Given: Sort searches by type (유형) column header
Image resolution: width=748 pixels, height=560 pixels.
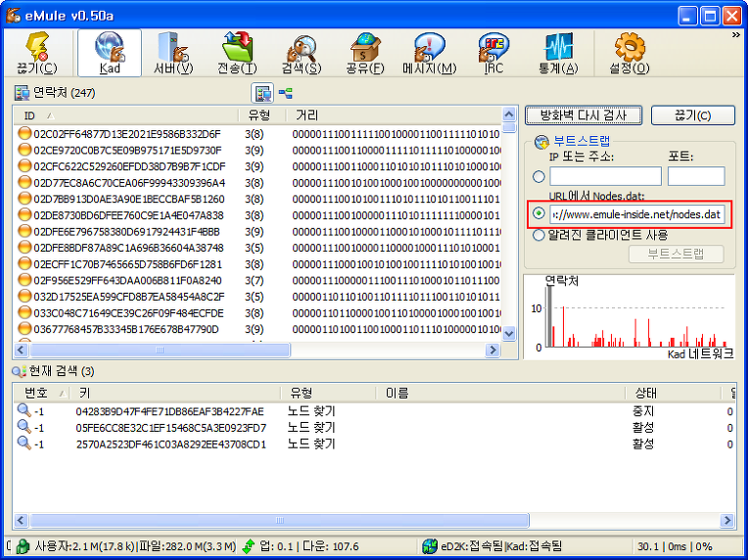Looking at the screenshot, I should tap(328, 393).
